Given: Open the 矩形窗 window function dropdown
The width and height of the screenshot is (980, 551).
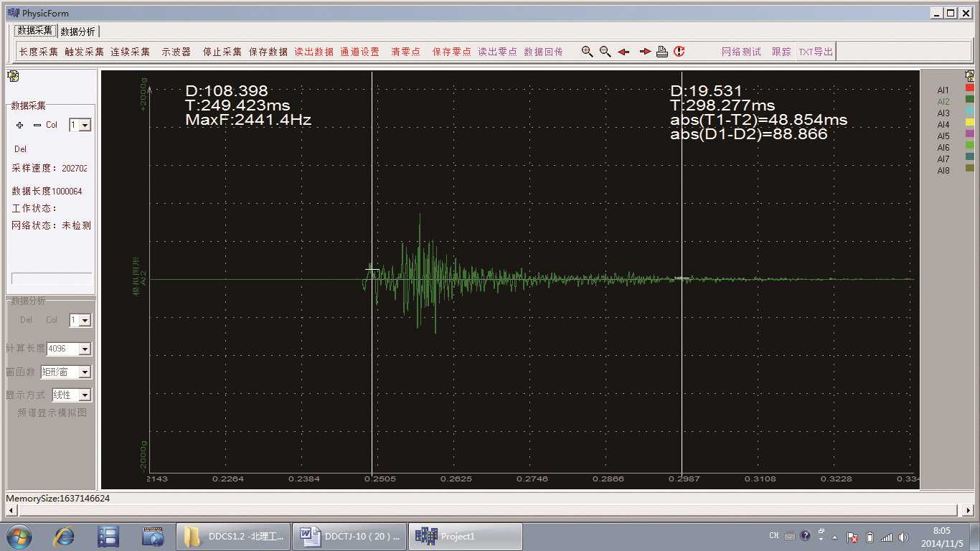Looking at the screenshot, I should pos(85,372).
